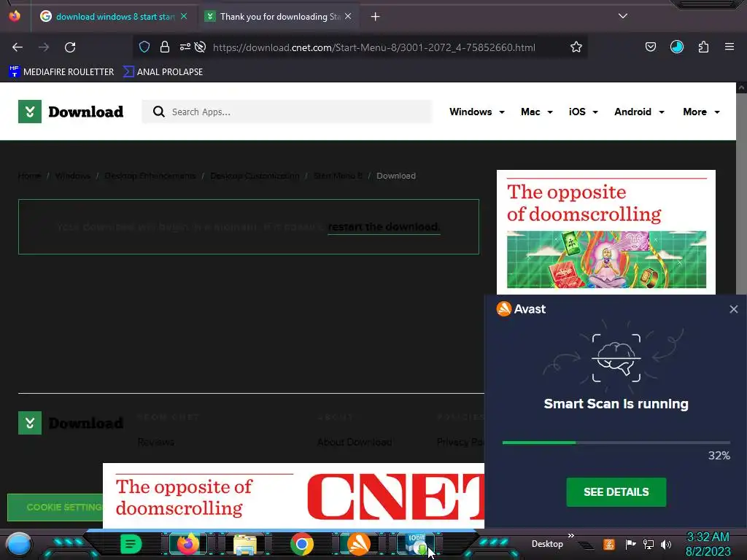The image size is (747, 560).
Task: Close the Thank you for downloading tab
Action: tap(348, 16)
